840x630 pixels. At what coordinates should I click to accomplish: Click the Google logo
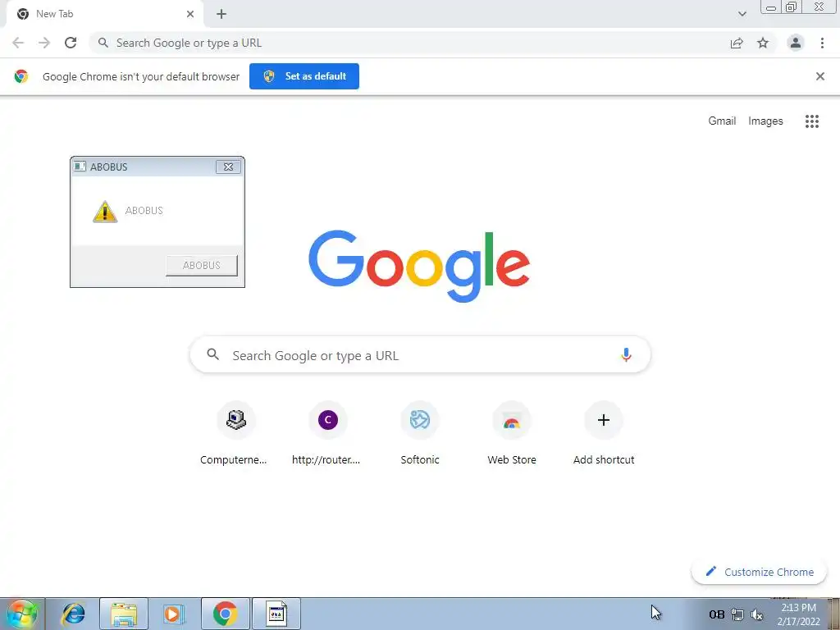coord(419,266)
